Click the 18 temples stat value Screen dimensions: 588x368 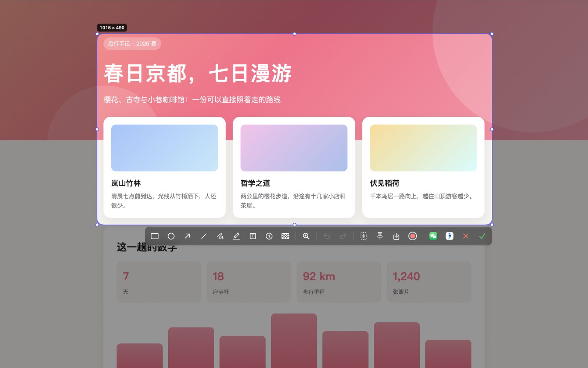pos(218,276)
